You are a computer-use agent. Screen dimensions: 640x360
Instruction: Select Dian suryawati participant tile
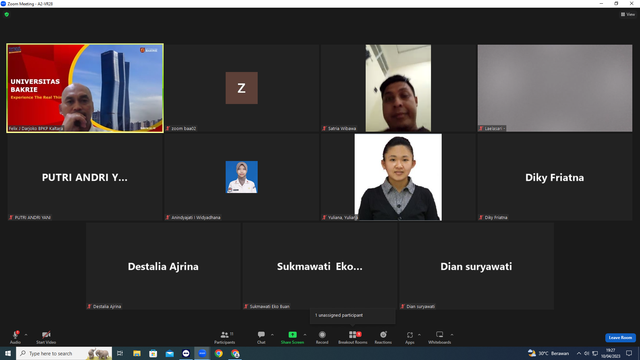point(476,266)
